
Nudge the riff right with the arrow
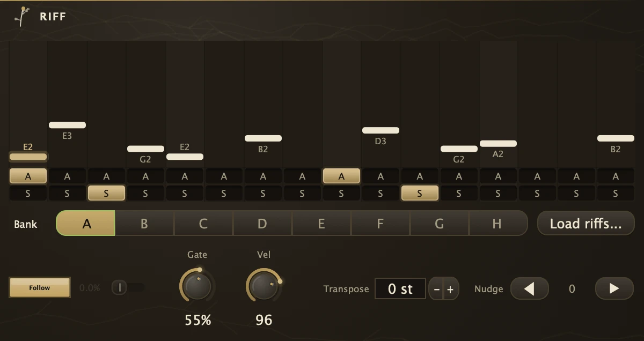[614, 289]
